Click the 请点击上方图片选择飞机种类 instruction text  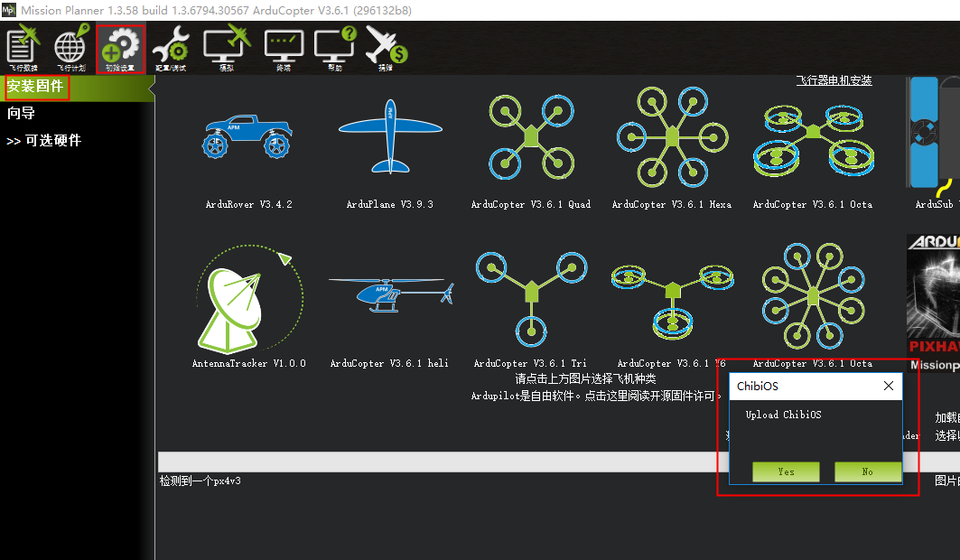pos(585,378)
